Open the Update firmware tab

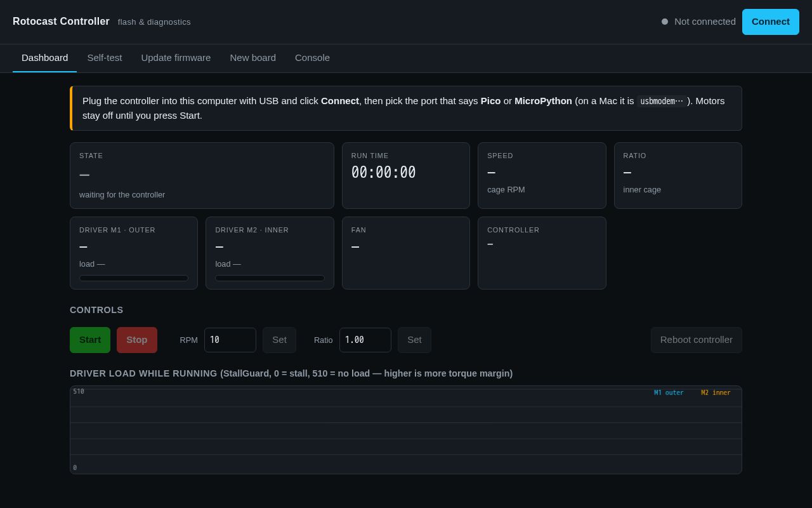(x=176, y=58)
